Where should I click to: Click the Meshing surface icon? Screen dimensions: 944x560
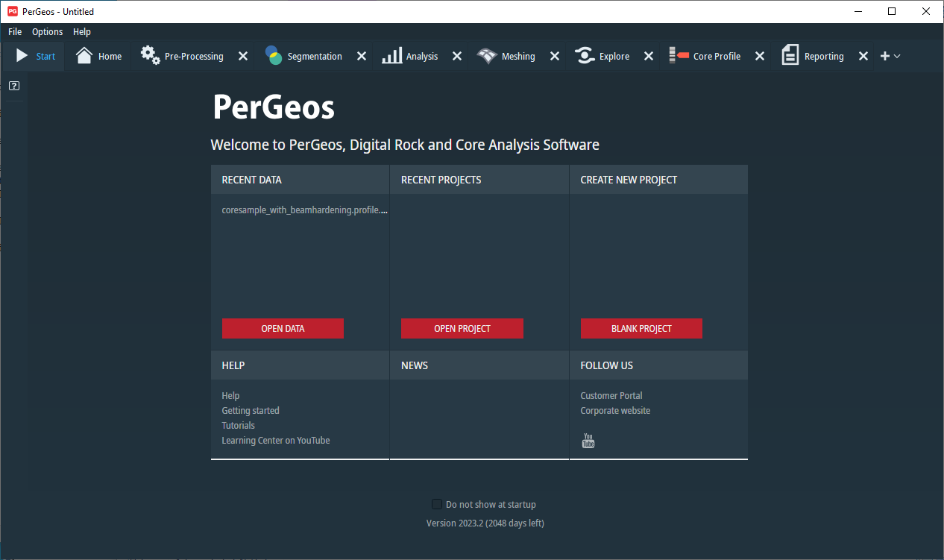tap(487, 56)
